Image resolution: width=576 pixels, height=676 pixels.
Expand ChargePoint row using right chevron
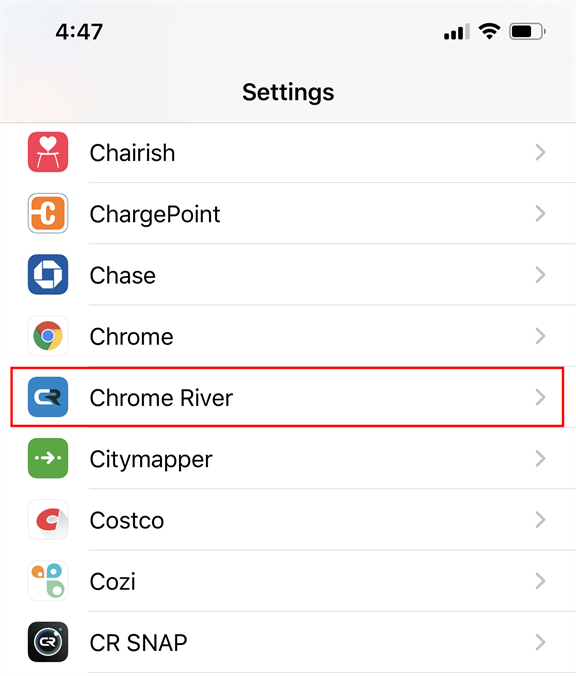[540, 213]
